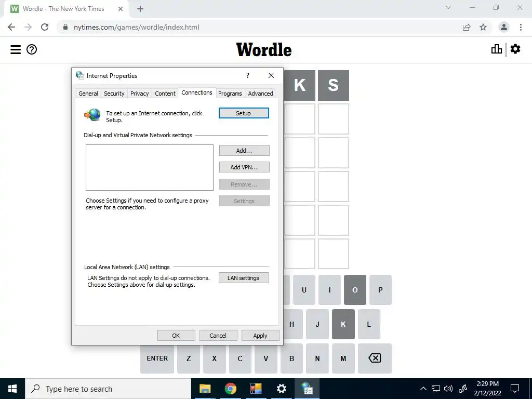Open the notification center icon
Image resolution: width=532 pixels, height=399 pixels.
click(515, 389)
